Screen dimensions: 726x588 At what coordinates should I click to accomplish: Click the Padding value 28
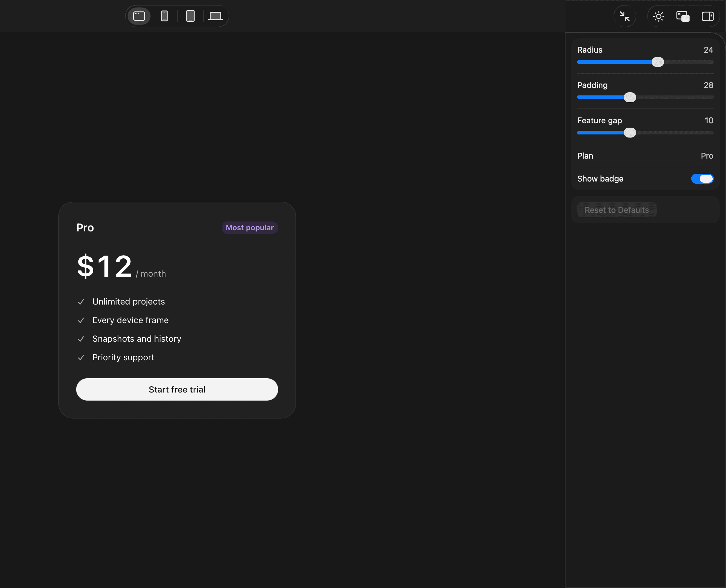tap(708, 85)
